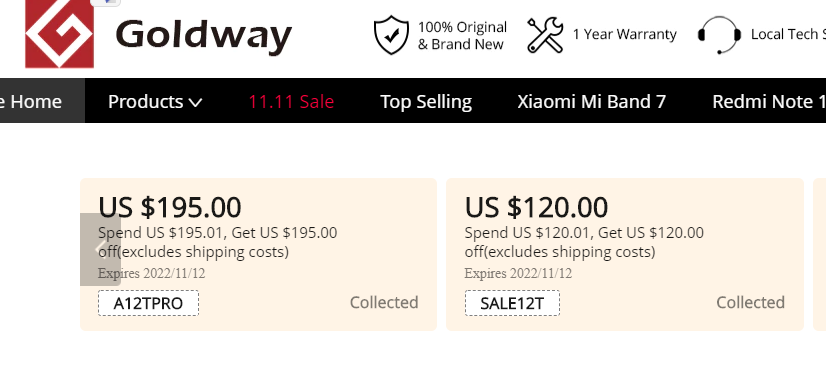Click the A12TPRO coupon code
Image resolution: width=826 pixels, height=368 pixels.
pos(148,303)
